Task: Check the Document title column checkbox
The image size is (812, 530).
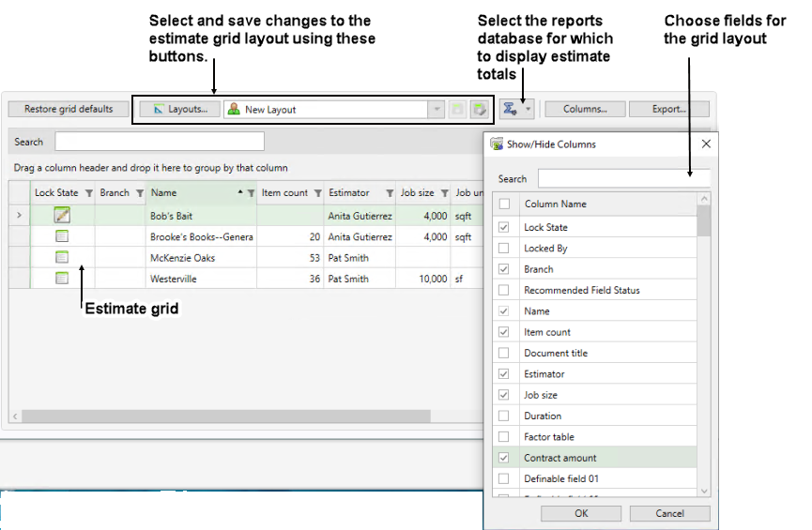Action: 504,353
